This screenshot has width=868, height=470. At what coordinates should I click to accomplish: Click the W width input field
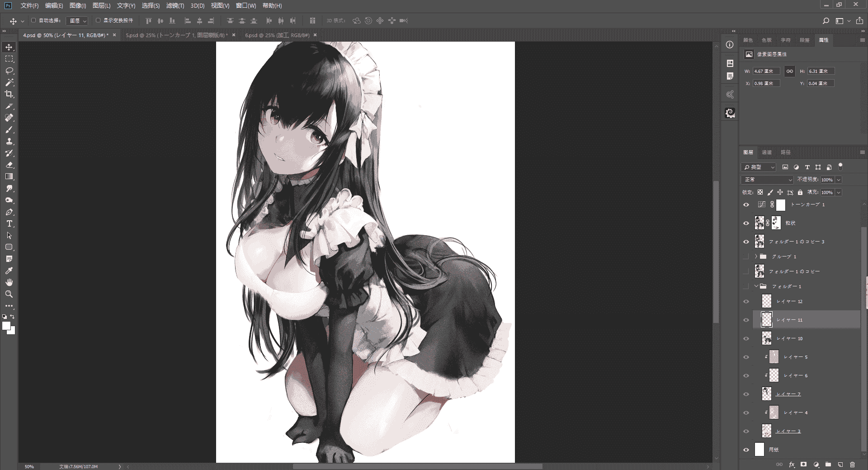pos(766,71)
